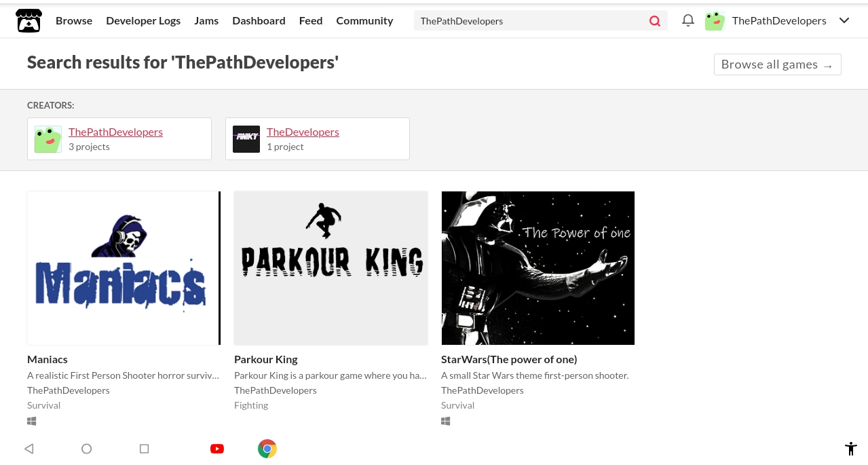Click Parkour King description text
The height and width of the screenshot is (465, 868).
(x=331, y=375)
